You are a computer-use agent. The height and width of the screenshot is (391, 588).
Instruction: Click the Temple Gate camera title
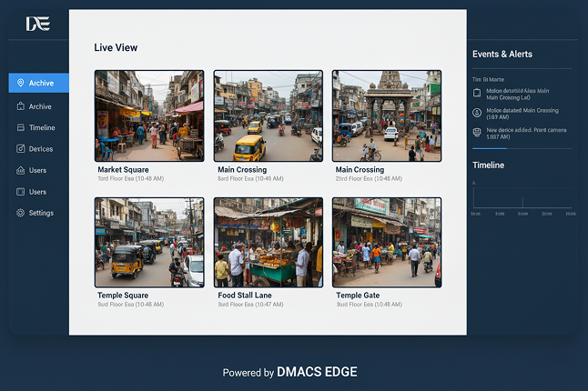click(x=358, y=296)
